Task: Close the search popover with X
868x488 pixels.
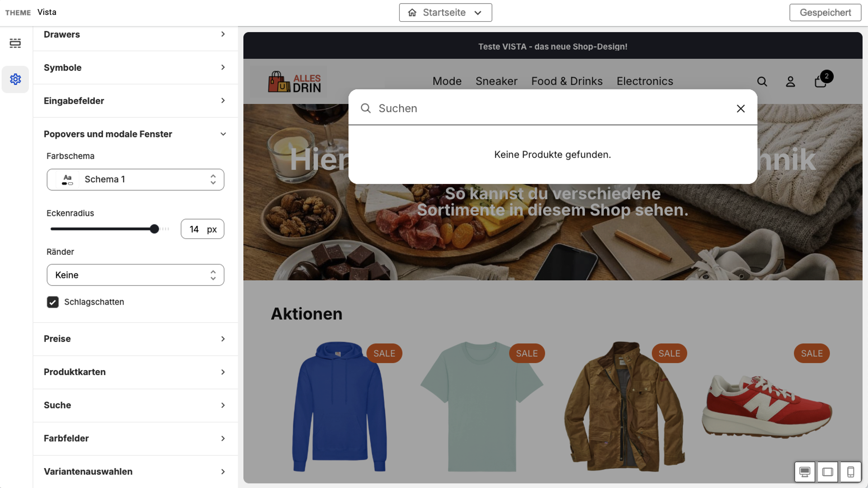Action: [741, 108]
